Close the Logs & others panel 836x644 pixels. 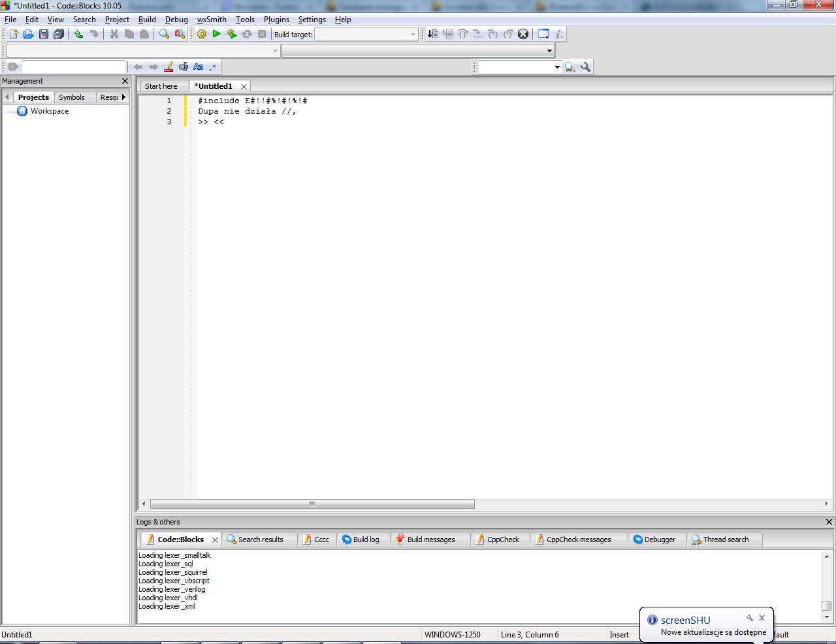pos(829,522)
